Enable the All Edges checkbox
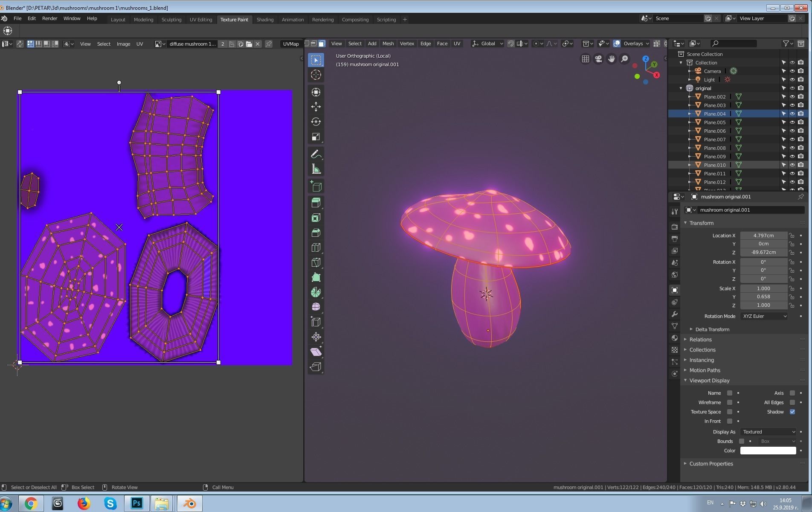812x512 pixels. coord(792,402)
